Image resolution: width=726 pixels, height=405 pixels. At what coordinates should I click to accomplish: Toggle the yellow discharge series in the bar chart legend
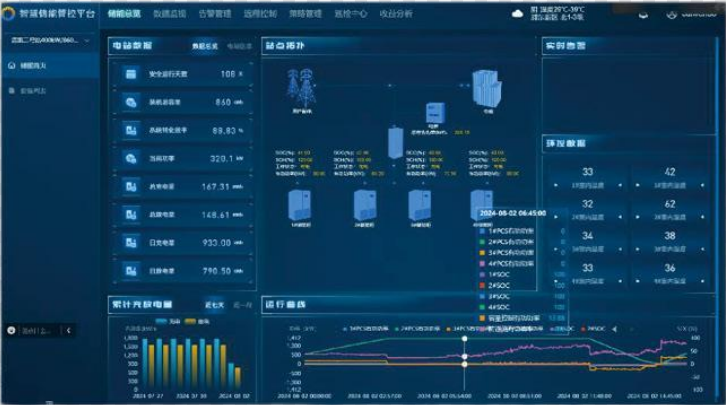tap(197, 321)
